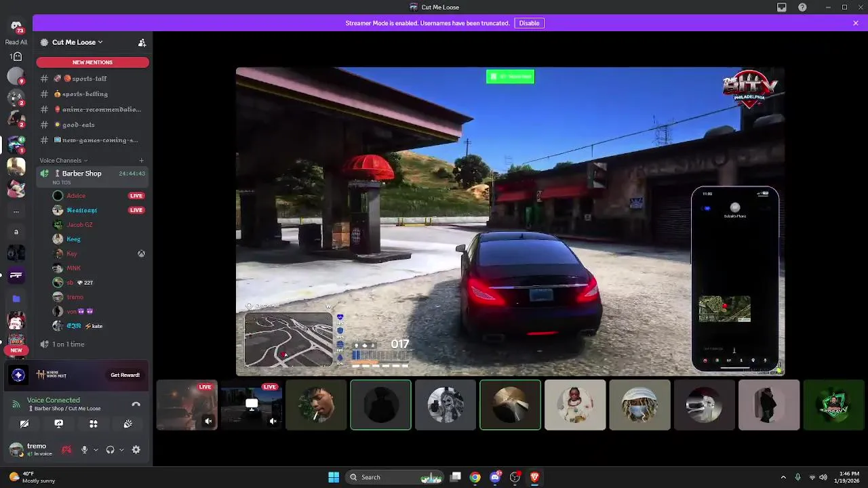Turn on camera in voice panel
The width and height of the screenshot is (868, 488).
[24, 424]
